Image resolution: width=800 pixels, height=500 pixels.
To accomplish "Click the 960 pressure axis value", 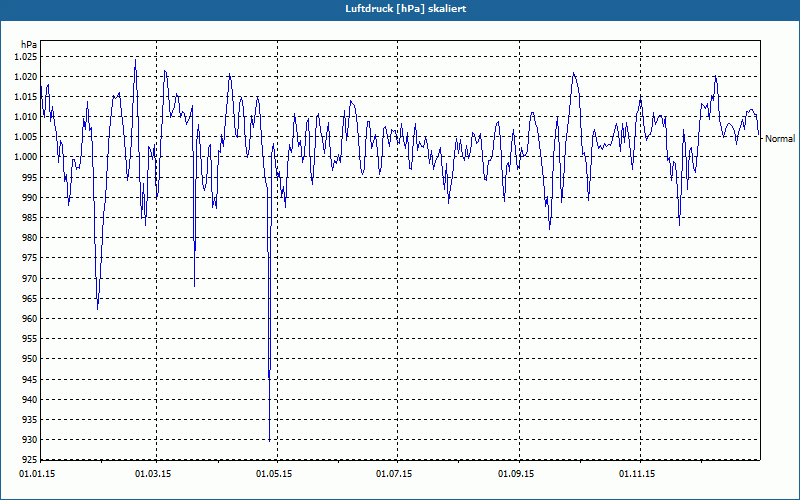I will (31, 318).
